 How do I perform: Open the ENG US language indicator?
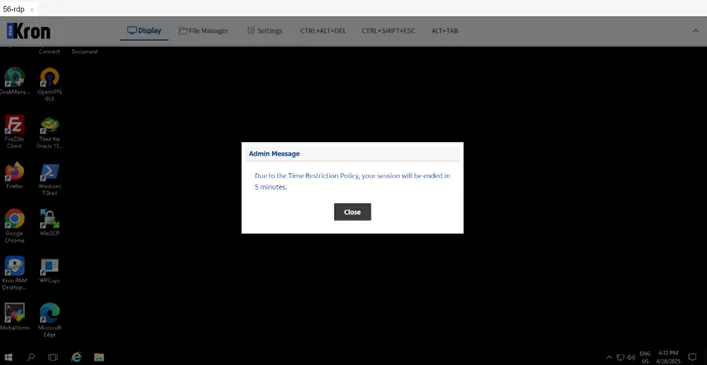pos(645,357)
